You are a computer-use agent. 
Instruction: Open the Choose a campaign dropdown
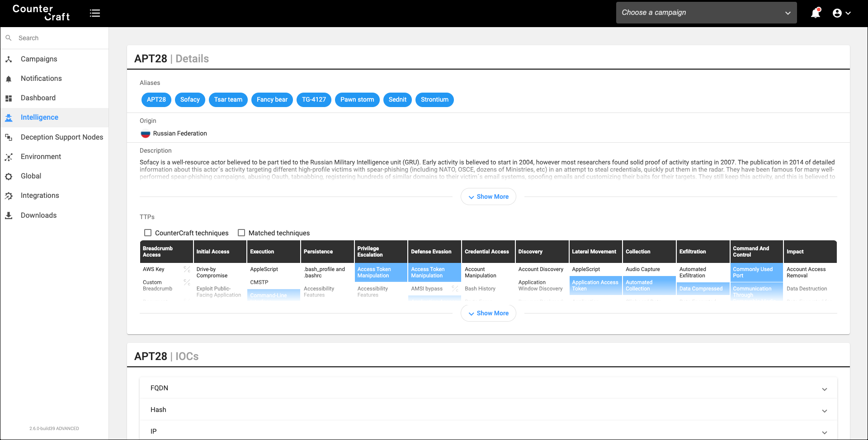click(x=706, y=13)
